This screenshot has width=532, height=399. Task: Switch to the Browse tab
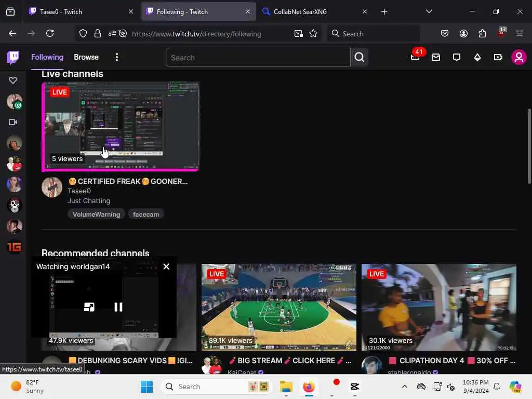coord(86,57)
